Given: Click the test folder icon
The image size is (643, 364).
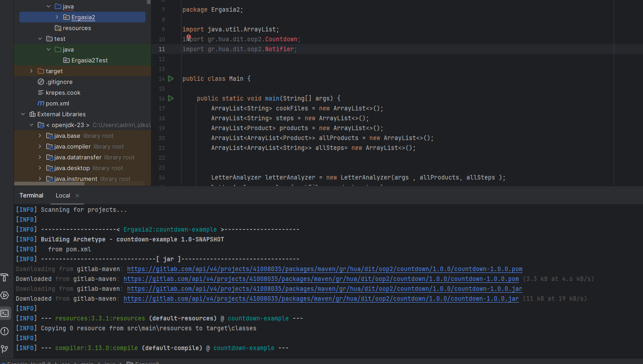Looking at the screenshot, I should (x=49, y=39).
